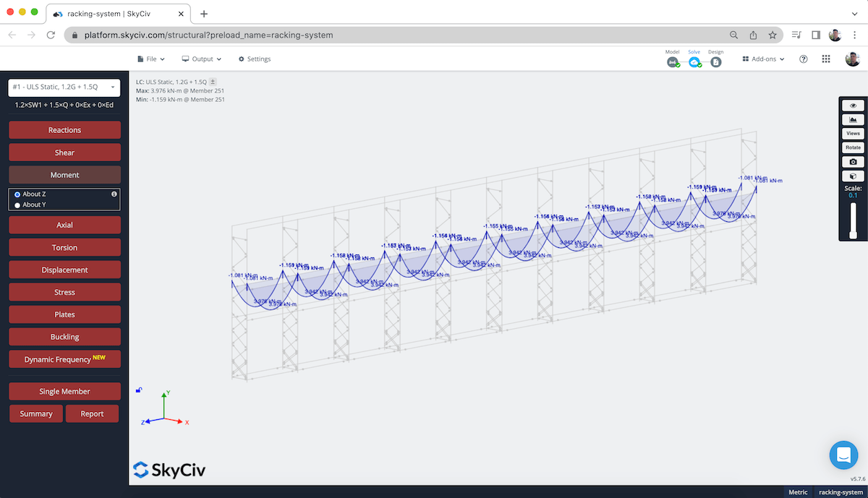This screenshot has width=868, height=498.
Task: Open the Model icon in the workflow bar
Action: [673, 61]
